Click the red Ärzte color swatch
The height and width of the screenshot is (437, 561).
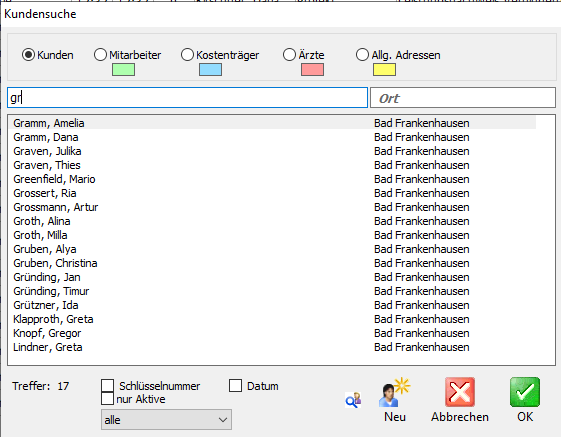pyautogui.click(x=312, y=69)
